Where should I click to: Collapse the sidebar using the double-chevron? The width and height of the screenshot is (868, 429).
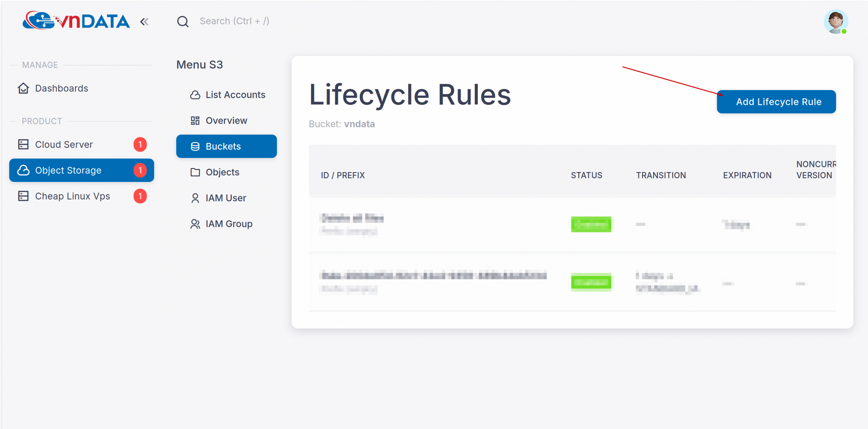[x=144, y=21]
